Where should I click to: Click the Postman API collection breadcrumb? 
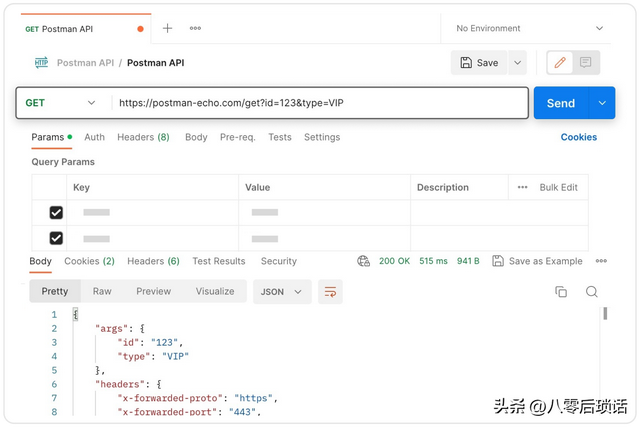85,63
